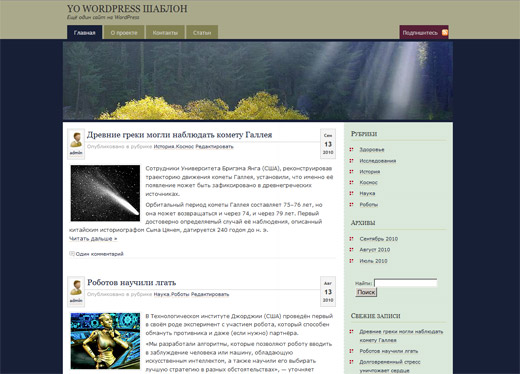520x374 pixels.
Task: Select Наука in the Рубрики sidebar
Action: coord(367,193)
